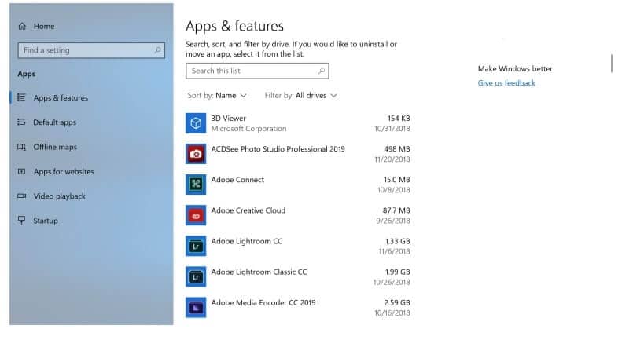Image resolution: width=644 pixels, height=340 pixels.
Task: Click the Startup sidebar icon
Action: tap(21, 220)
